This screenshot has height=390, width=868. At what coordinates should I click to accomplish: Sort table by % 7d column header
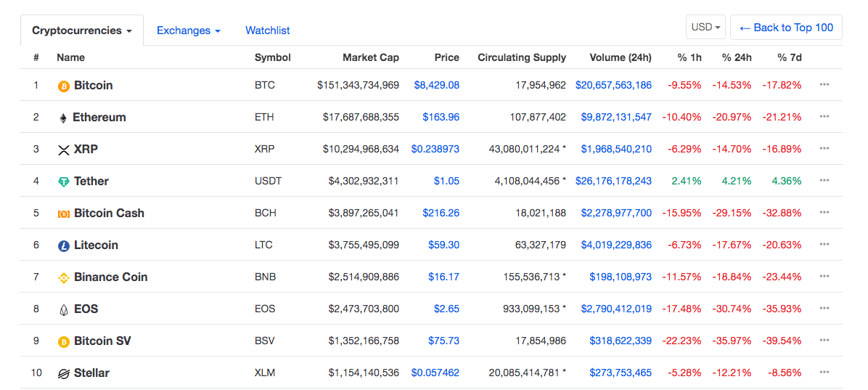click(790, 57)
